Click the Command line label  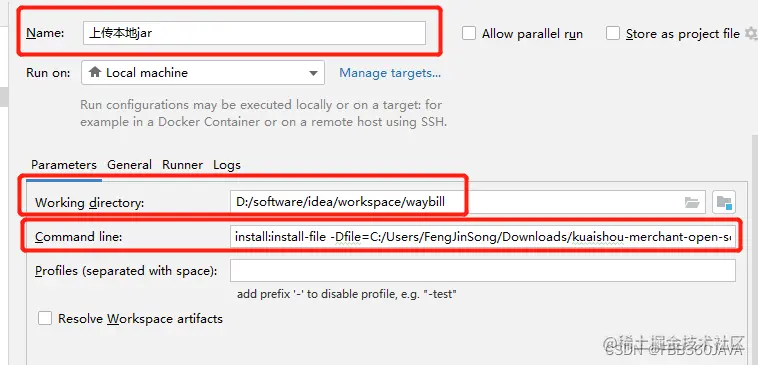pyautogui.click(x=79, y=237)
